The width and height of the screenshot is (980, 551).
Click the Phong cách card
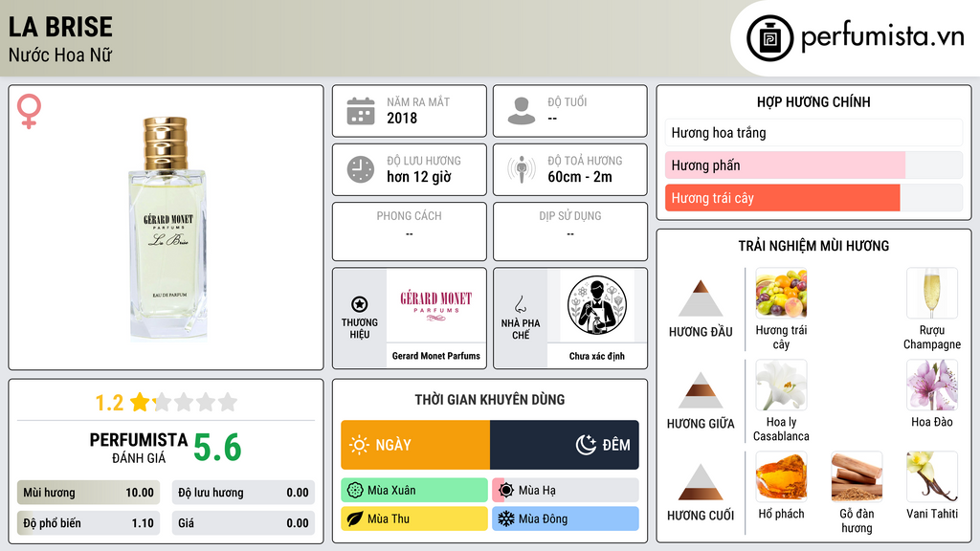tap(410, 231)
